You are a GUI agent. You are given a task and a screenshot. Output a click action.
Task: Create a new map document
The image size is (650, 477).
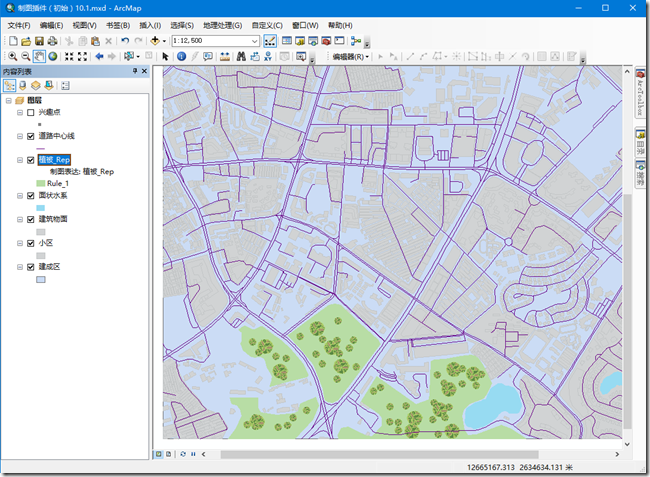click(x=13, y=41)
